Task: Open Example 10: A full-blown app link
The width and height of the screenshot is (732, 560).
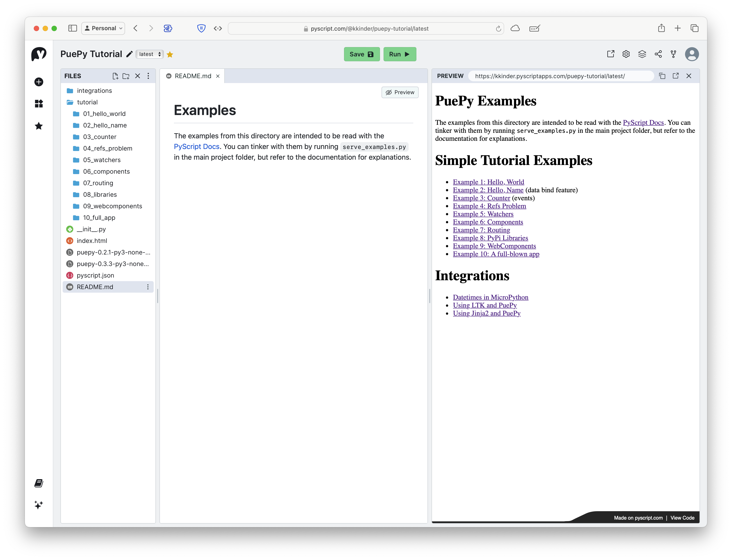Action: pyautogui.click(x=496, y=254)
